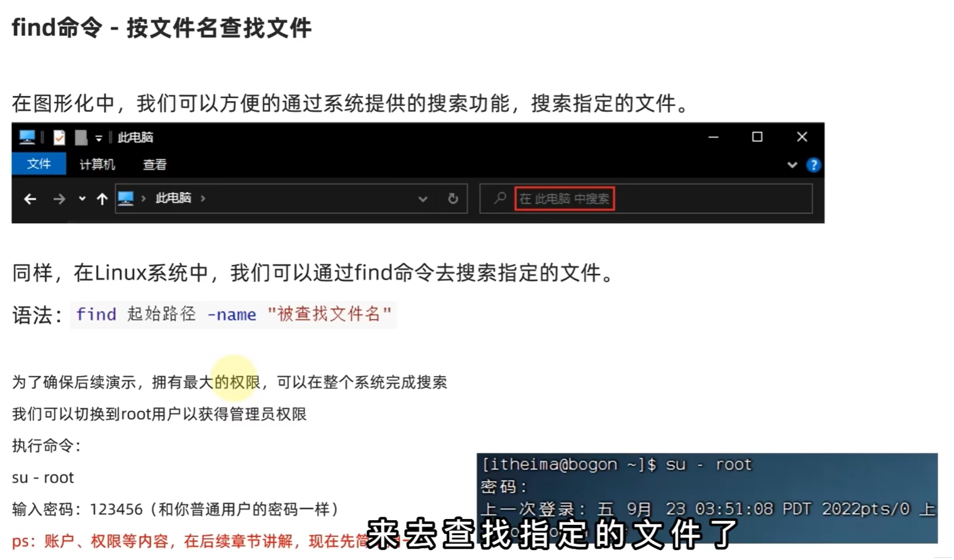Click the -name option in syntax
954x560 pixels.
[x=232, y=314]
